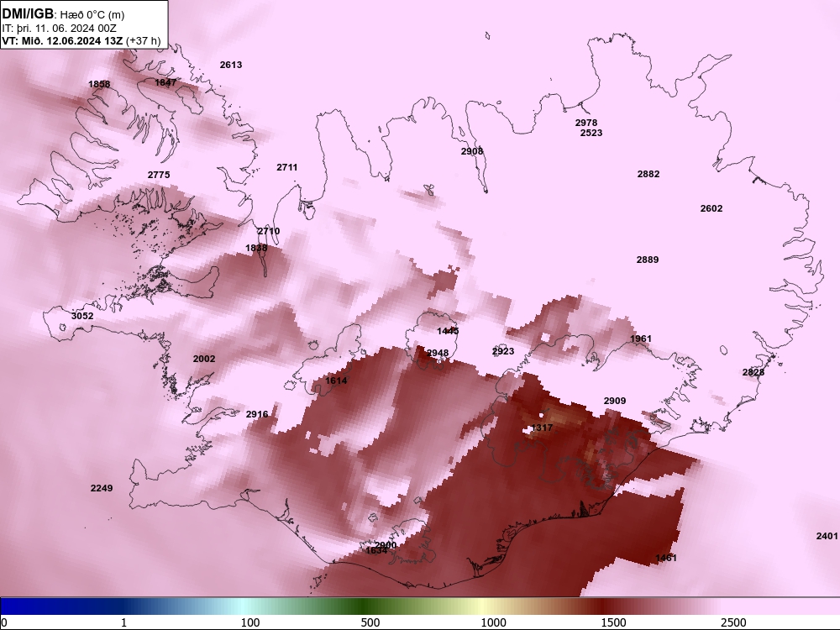Click the map value 1461

666,558
